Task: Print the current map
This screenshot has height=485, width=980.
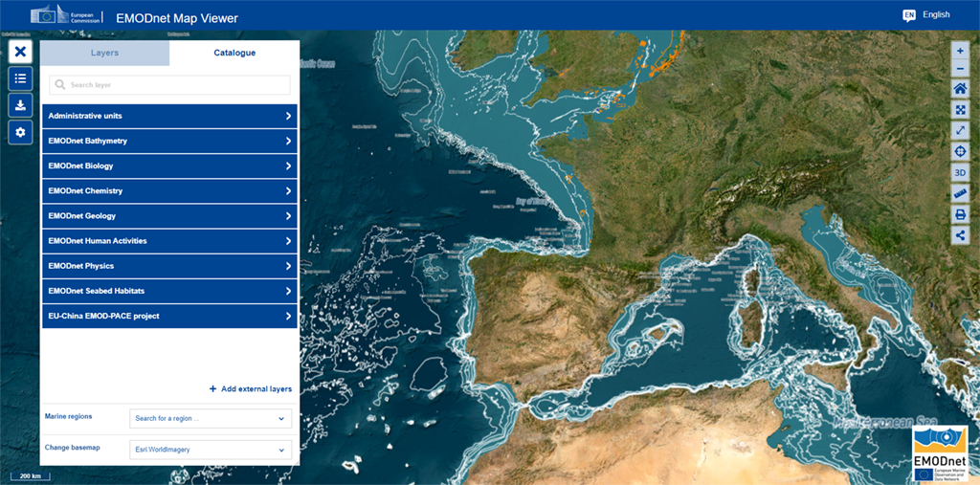Action: tap(961, 214)
